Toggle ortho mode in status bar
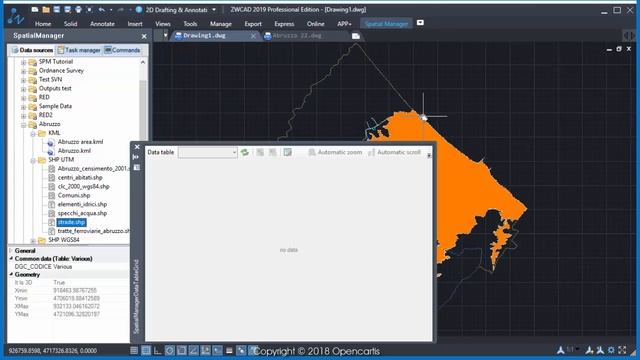Image resolution: width=640 pixels, height=360 pixels. point(158,350)
